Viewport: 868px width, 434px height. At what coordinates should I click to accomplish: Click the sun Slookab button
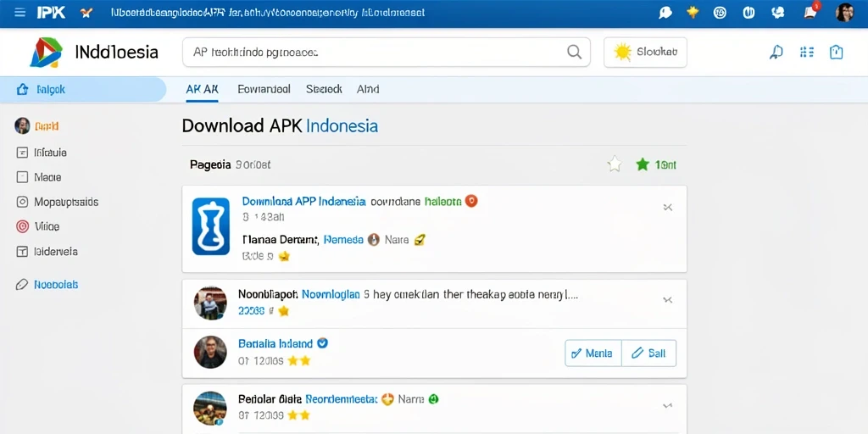point(645,53)
